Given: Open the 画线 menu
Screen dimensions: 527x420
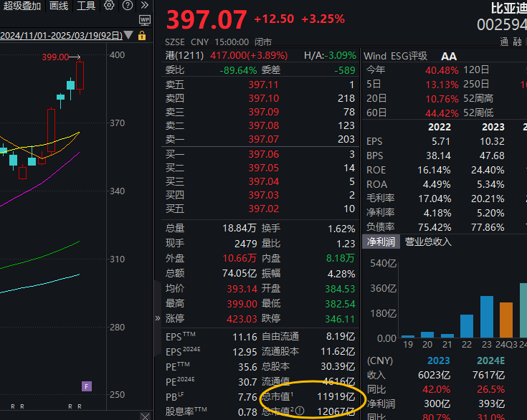Looking at the screenshot, I should (59, 6).
